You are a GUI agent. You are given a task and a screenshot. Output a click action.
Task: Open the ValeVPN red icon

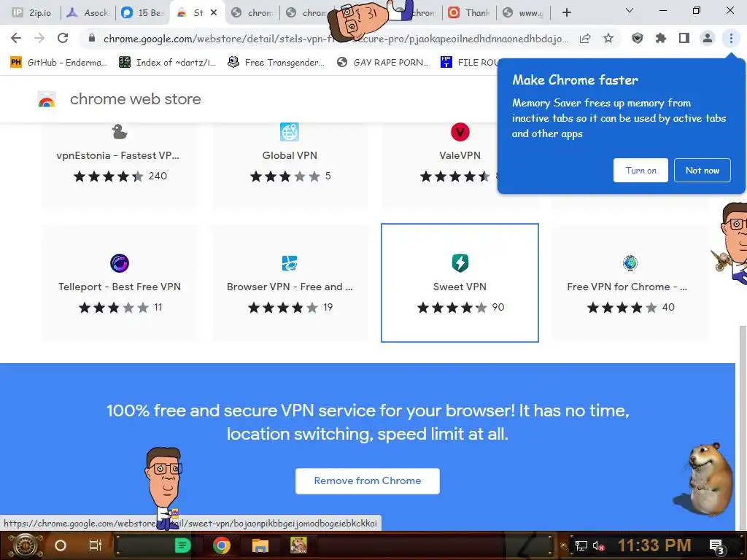click(x=460, y=132)
